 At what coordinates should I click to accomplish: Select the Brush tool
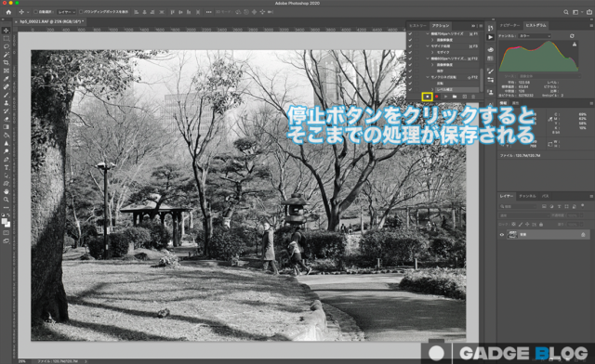[x=7, y=95]
